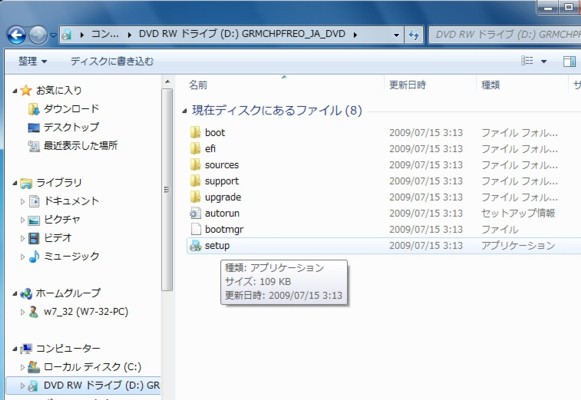This screenshot has height=400, width=581.
Task: Click DVD RW ドライブ (D:) tree icon
Action: click(34, 386)
